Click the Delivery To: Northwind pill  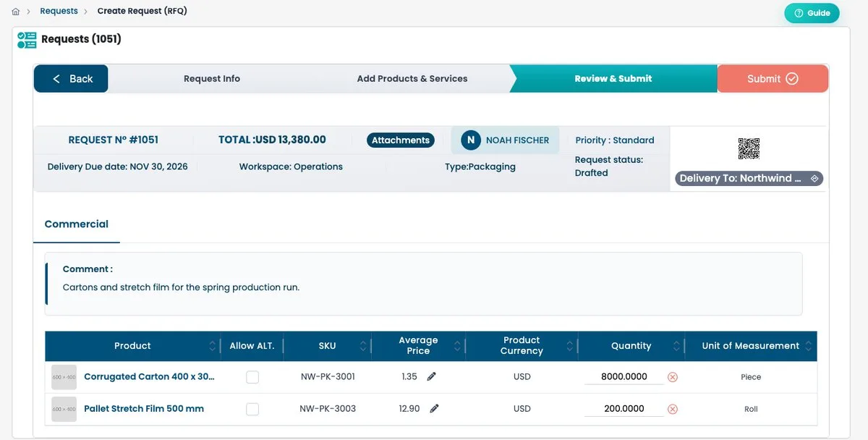(x=749, y=178)
